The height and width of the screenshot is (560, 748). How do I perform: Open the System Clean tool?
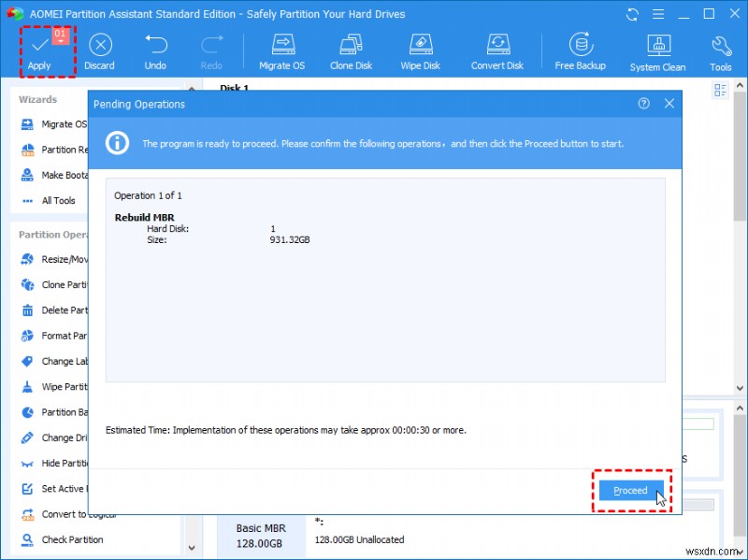point(657,50)
